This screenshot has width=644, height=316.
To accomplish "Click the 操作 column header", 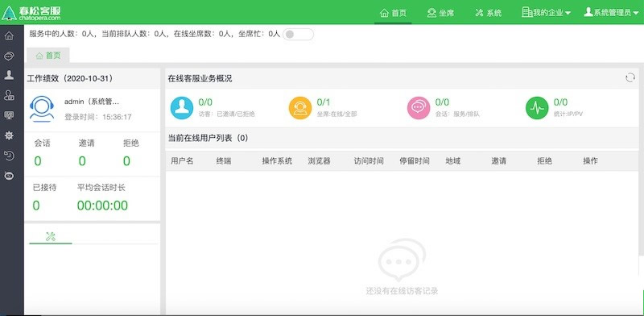I will click(590, 161).
